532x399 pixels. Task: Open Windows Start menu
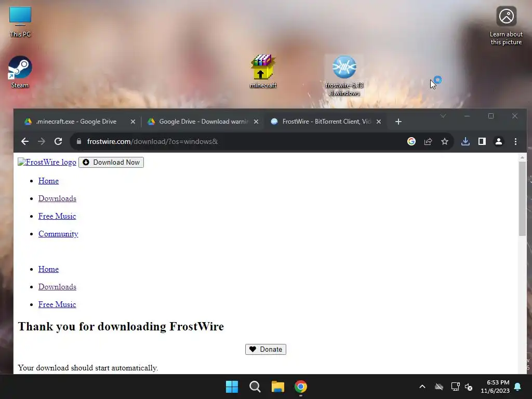tap(232, 387)
